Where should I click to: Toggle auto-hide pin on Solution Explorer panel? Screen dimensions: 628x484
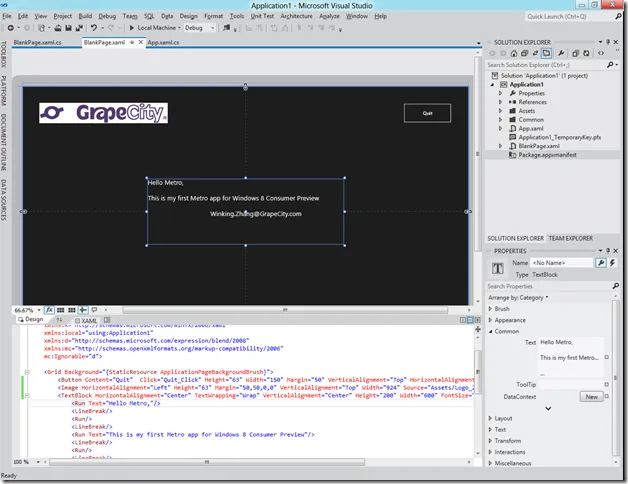coord(608,41)
